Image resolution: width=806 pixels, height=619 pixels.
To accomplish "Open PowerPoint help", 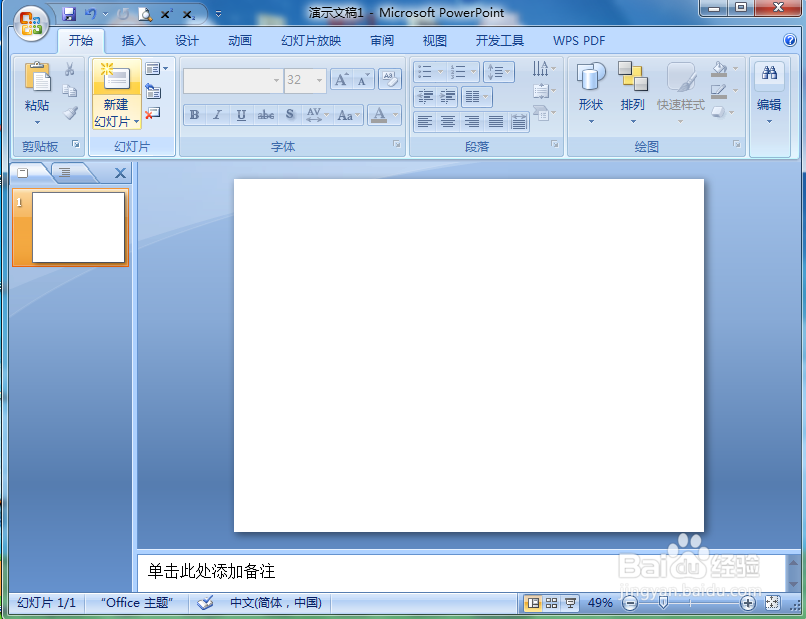I will pos(790,40).
